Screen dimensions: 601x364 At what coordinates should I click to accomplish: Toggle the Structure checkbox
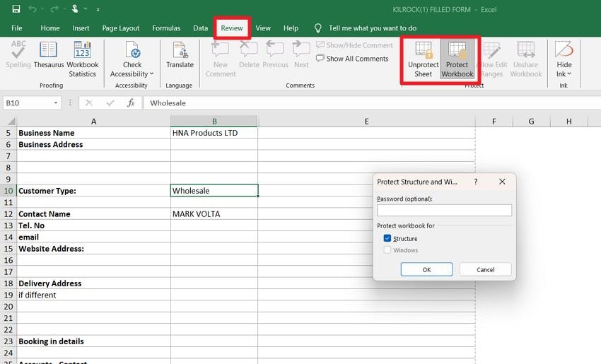click(x=387, y=238)
